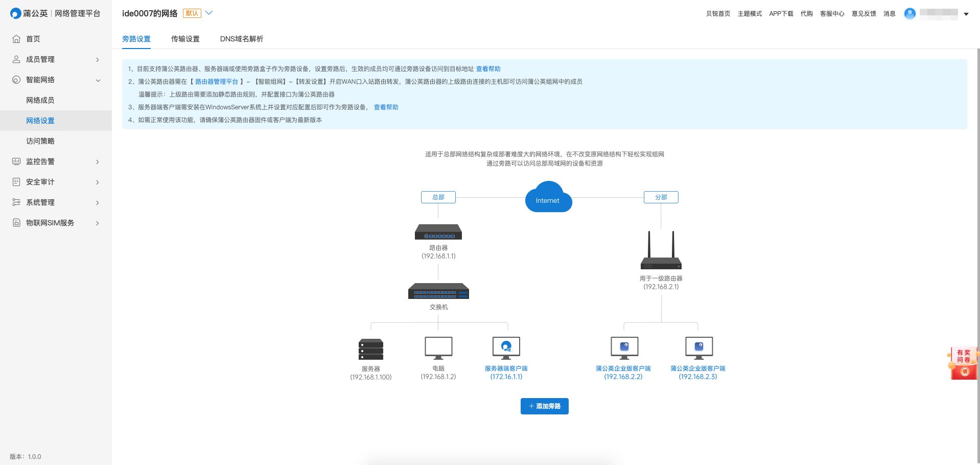Open the 有奖问卷 red envelope widget
The width and height of the screenshot is (980, 465).
coord(963,363)
